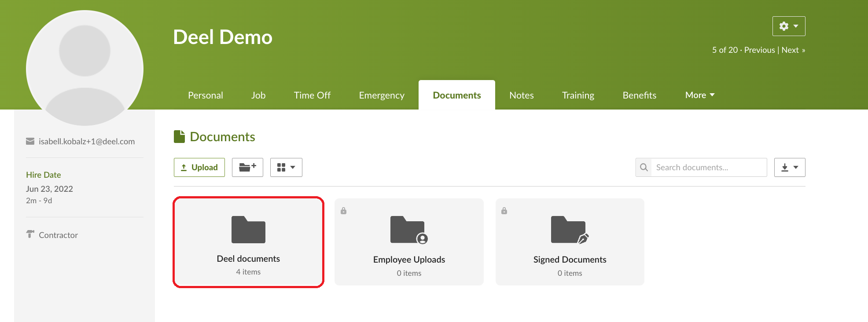Open the grid view options dropdown
Viewport: 868px width, 322px height.
(286, 167)
